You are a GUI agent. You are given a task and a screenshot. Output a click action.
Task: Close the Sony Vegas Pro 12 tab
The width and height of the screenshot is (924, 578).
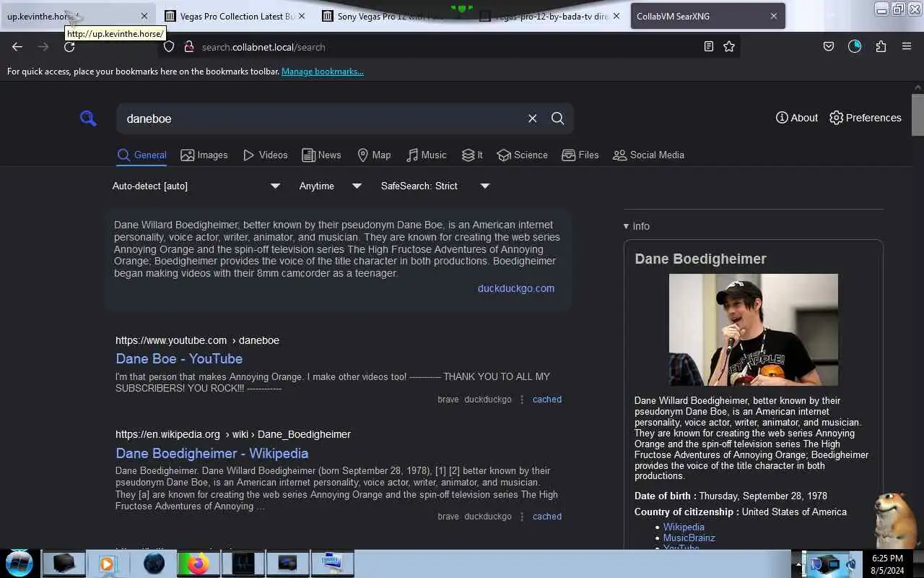(x=459, y=16)
